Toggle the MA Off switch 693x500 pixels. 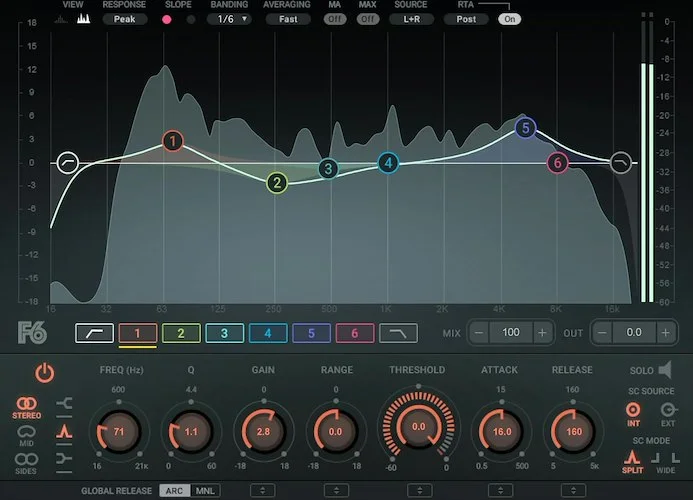[334, 19]
